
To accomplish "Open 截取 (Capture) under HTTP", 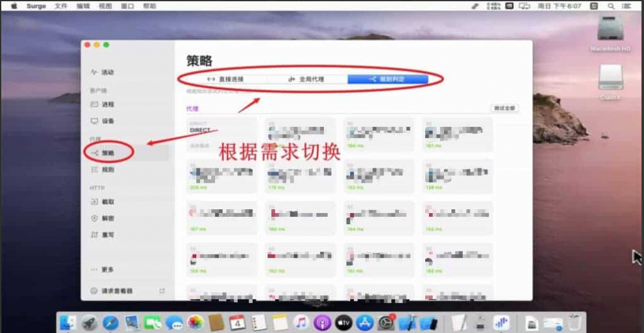I will tap(107, 202).
